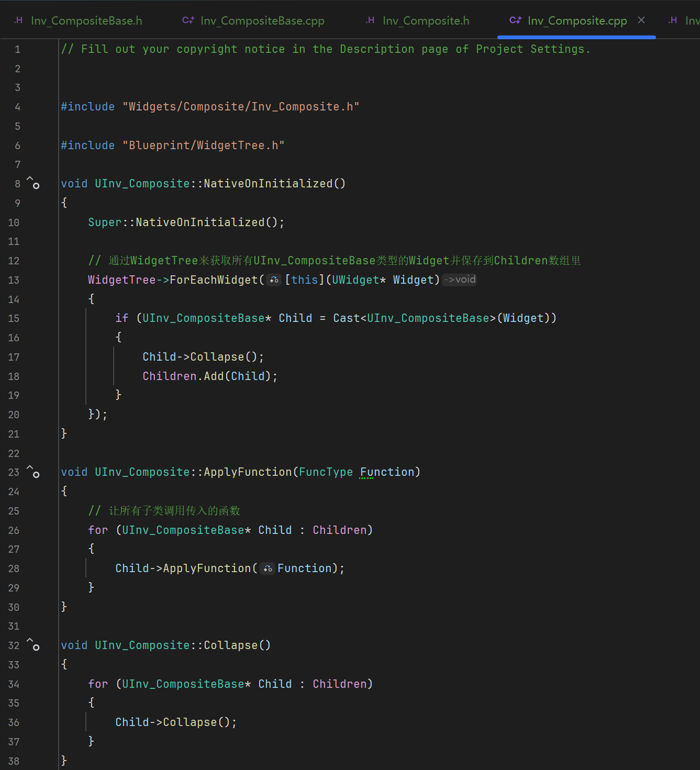The image size is (700, 770).
Task: Click the this capture on line 13
Action: coord(305,280)
